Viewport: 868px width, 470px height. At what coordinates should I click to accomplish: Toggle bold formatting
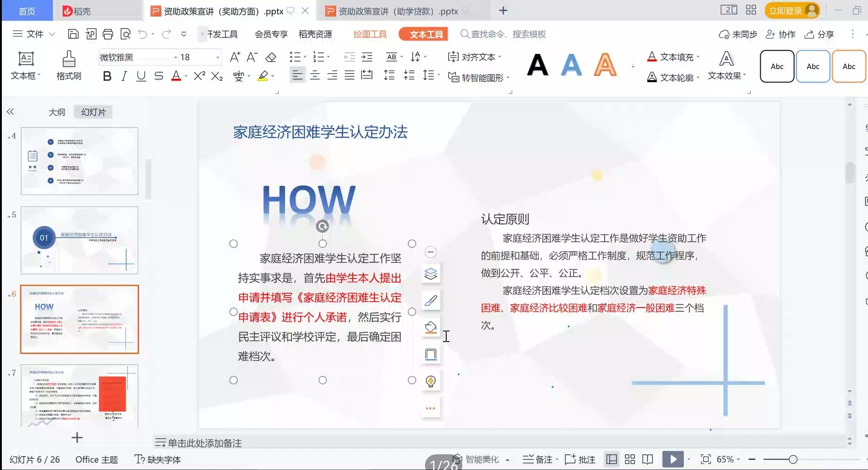(107, 76)
